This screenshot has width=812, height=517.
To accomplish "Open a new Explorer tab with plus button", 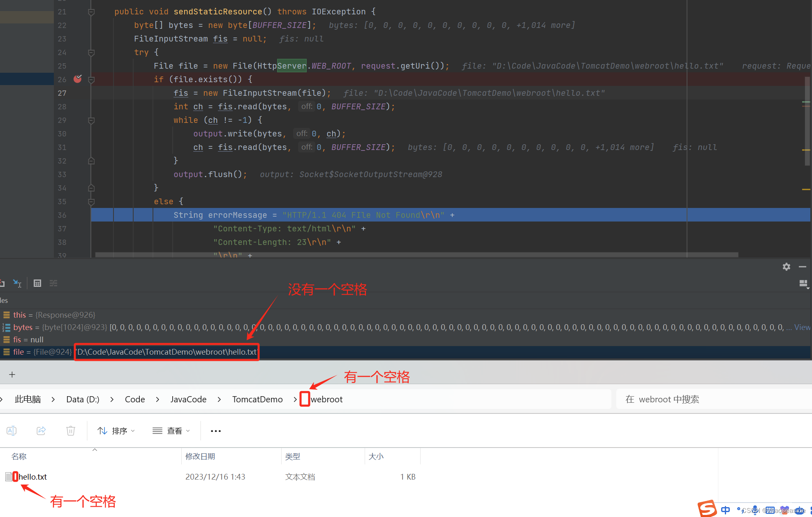I will coord(12,374).
